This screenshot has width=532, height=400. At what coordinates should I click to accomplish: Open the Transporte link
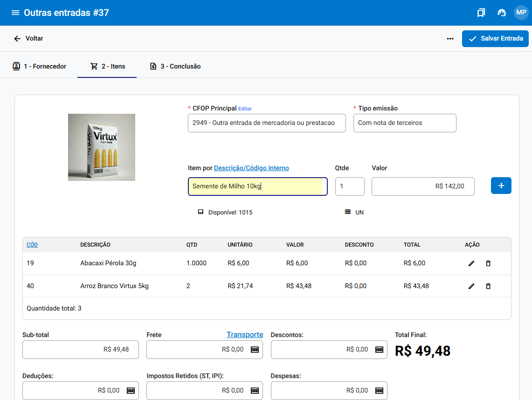click(245, 335)
